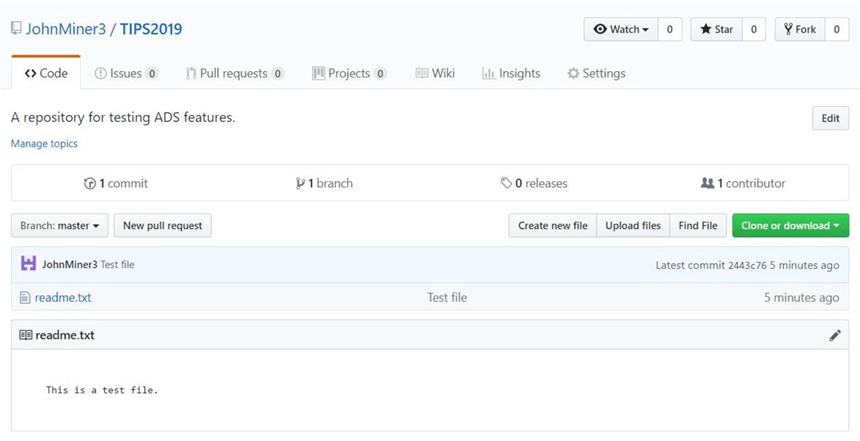Click the Manage topics link

click(44, 143)
